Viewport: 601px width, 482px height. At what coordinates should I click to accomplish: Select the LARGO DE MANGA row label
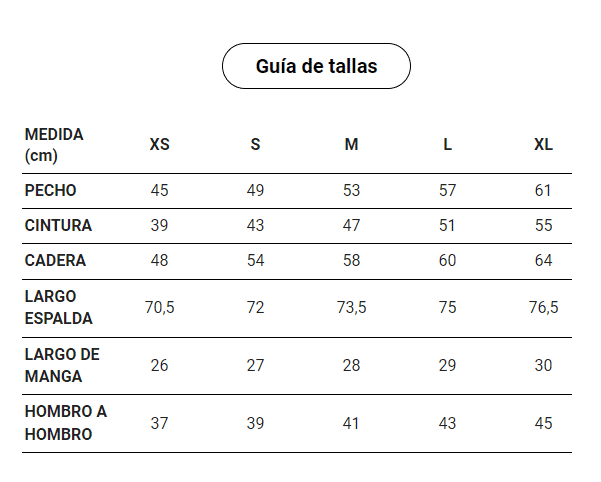62,365
